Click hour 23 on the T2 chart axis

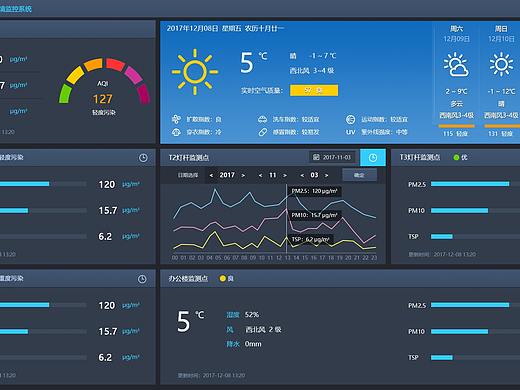(x=374, y=258)
